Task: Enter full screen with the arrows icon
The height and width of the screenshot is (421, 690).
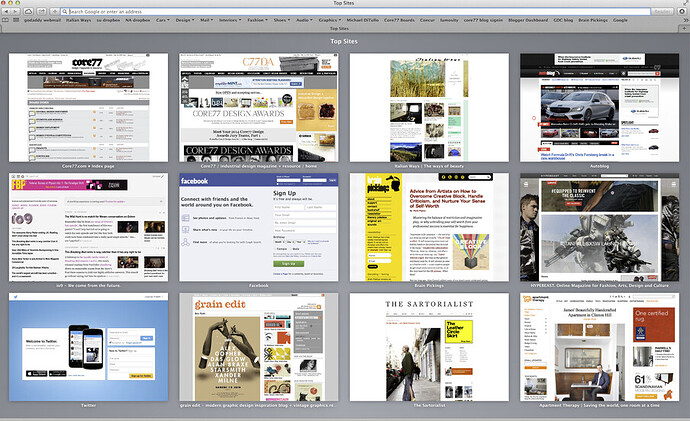Action: [686, 3]
